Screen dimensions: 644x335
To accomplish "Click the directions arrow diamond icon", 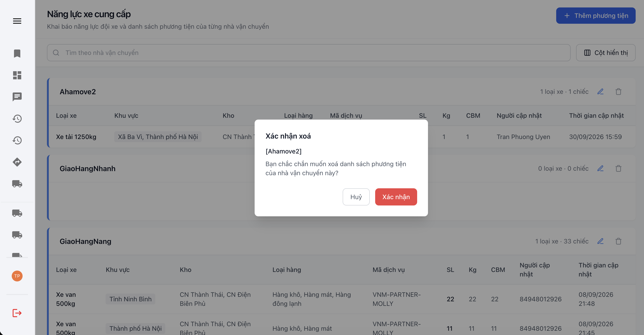I will coord(17,162).
